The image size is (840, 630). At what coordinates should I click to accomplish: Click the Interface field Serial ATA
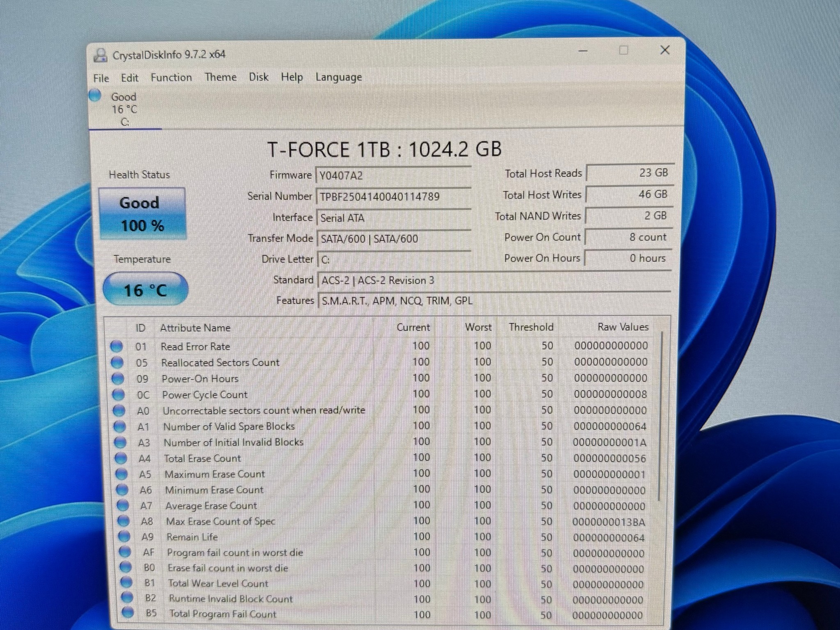[x=394, y=218]
